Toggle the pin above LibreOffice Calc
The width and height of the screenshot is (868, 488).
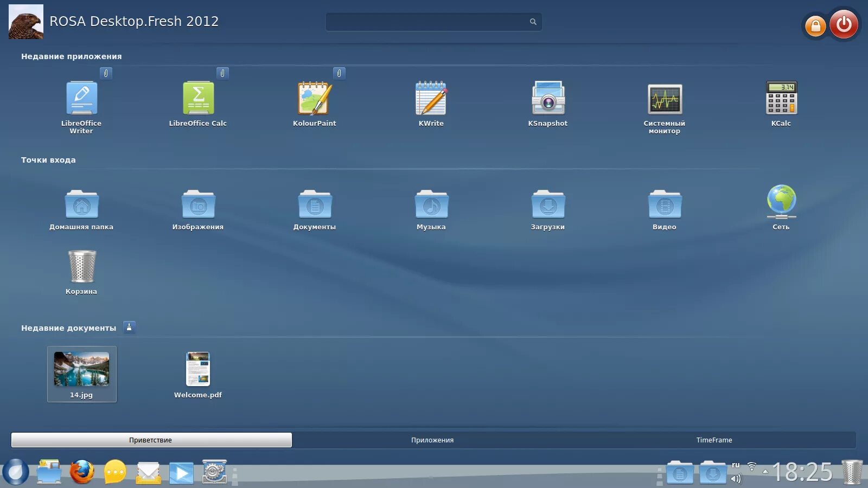click(x=222, y=73)
